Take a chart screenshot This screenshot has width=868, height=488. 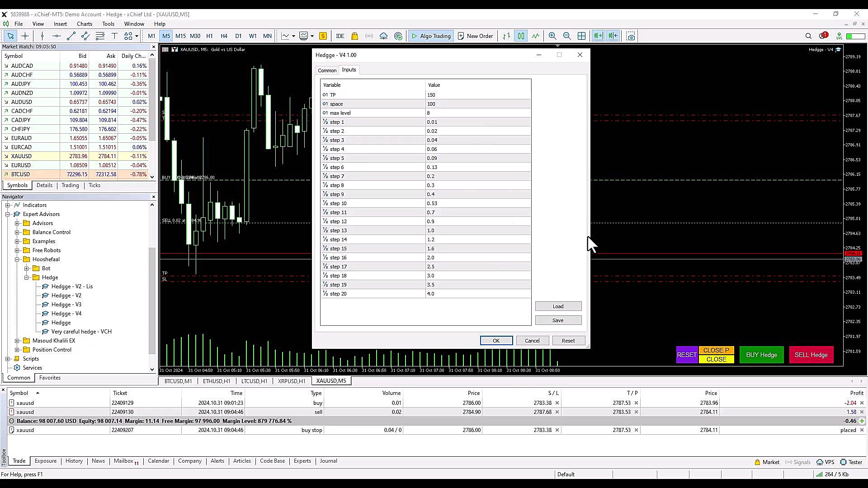pos(631,36)
